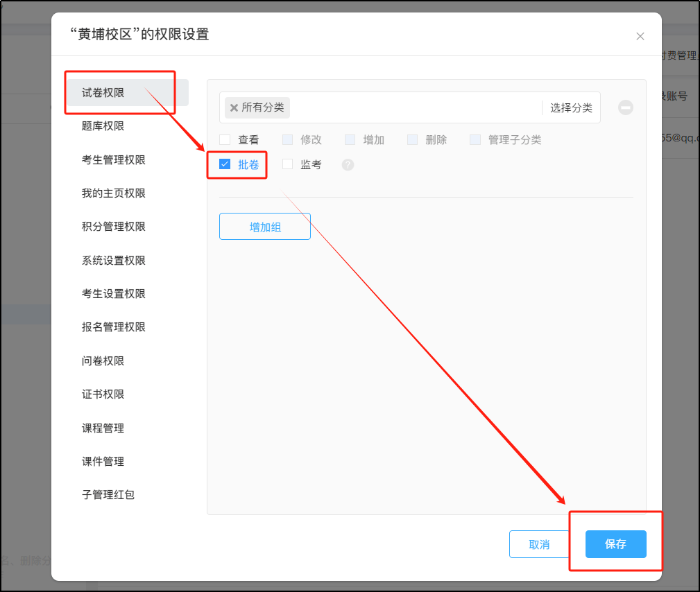Save settings with the 保存 button
The height and width of the screenshot is (592, 700).
click(615, 544)
